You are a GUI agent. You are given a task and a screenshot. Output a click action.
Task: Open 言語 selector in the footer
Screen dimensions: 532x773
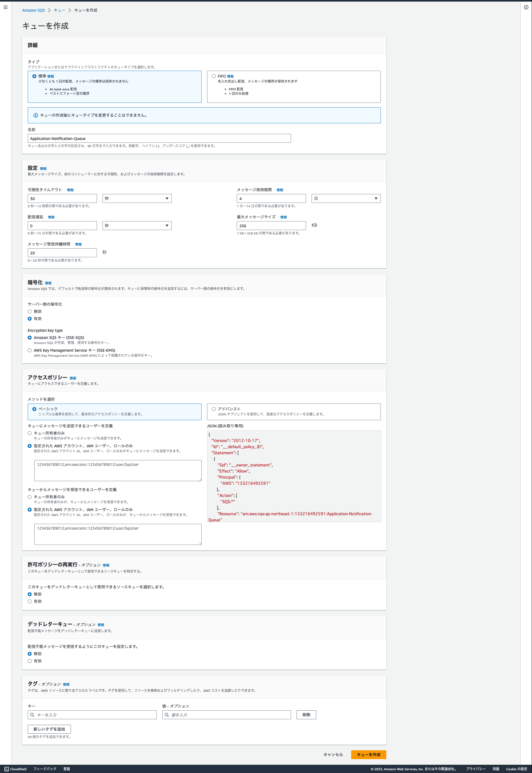[67, 769]
